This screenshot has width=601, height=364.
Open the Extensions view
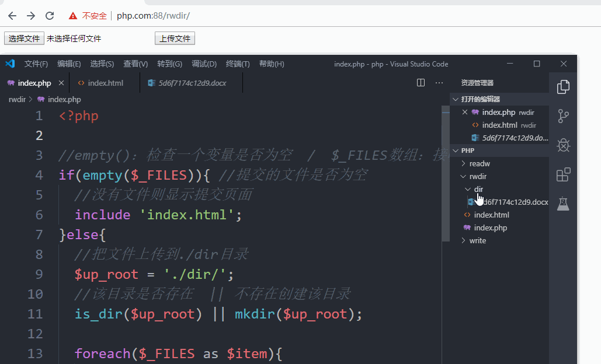coord(563,174)
